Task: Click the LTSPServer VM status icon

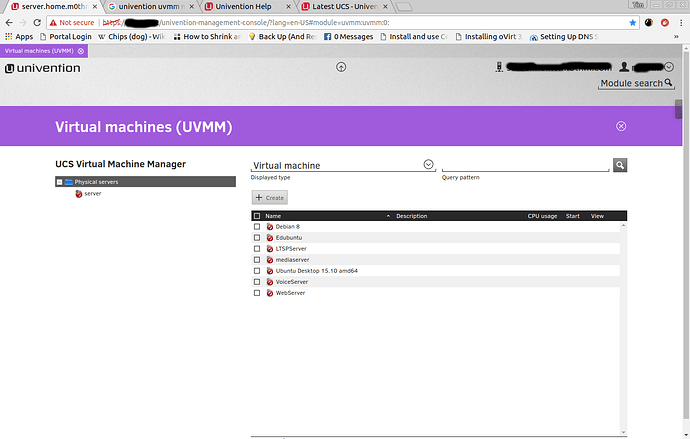Action: point(270,249)
